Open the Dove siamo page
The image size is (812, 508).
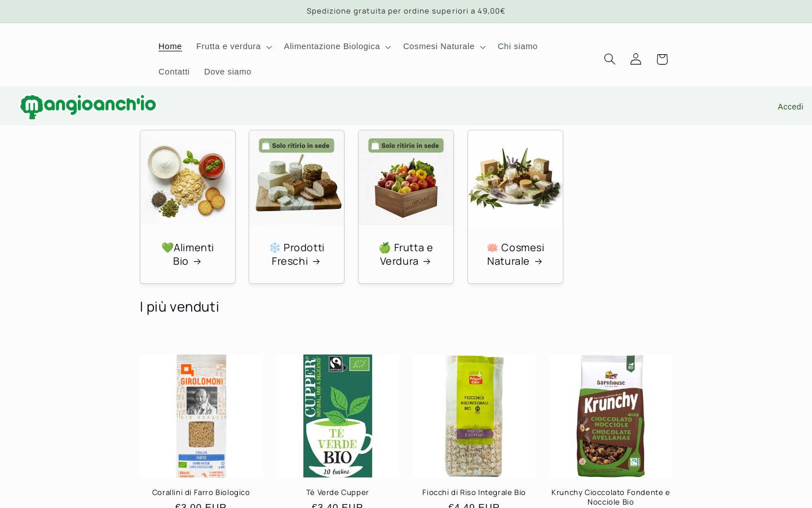tap(228, 72)
